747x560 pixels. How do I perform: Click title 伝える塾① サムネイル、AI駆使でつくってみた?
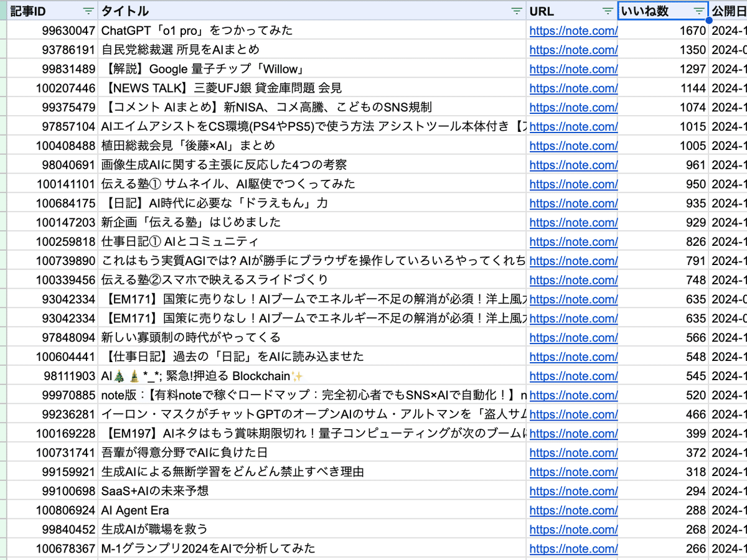228,184
